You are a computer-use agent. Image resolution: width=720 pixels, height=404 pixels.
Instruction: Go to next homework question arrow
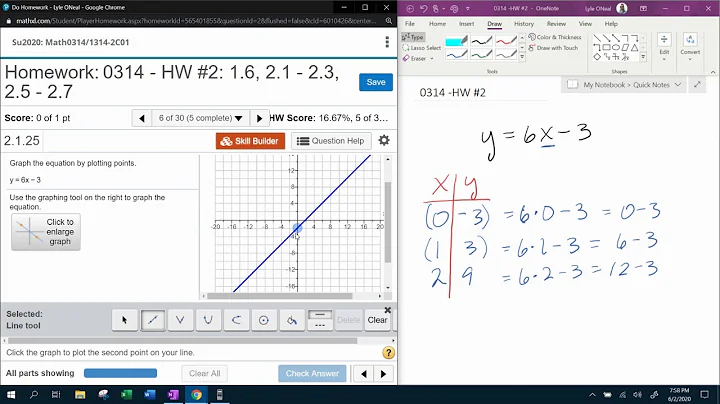point(259,118)
